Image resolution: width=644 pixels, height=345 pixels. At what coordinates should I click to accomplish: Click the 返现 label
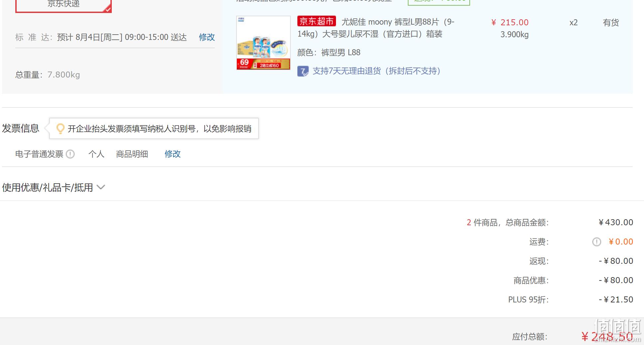(539, 261)
